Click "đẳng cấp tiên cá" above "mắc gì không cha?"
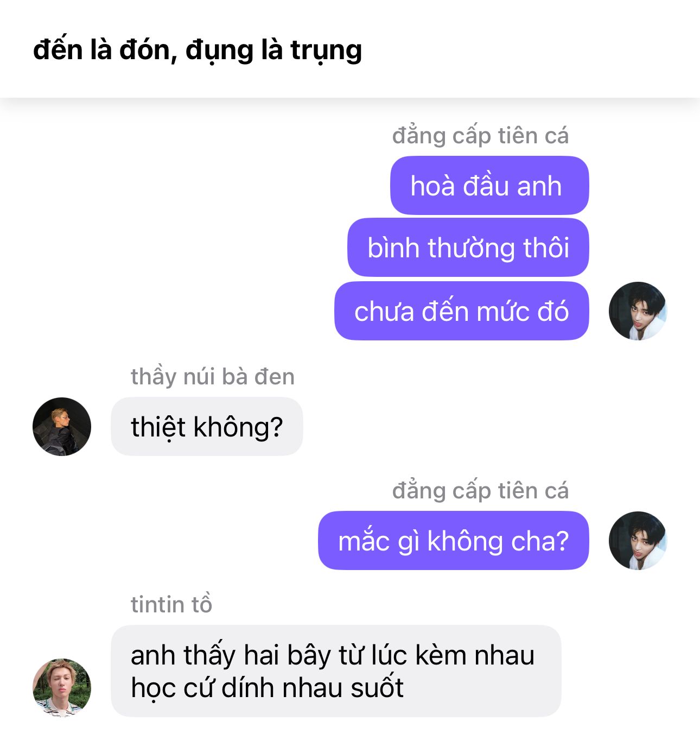Viewport: 700px width, 734px height. pyautogui.click(x=481, y=491)
